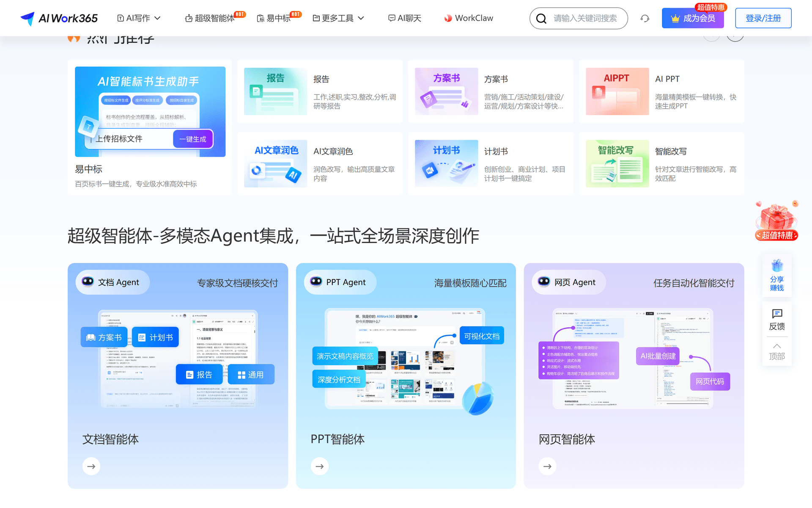This screenshot has width=812, height=508.
Task: Click the customer service headset icon
Action: (645, 18)
